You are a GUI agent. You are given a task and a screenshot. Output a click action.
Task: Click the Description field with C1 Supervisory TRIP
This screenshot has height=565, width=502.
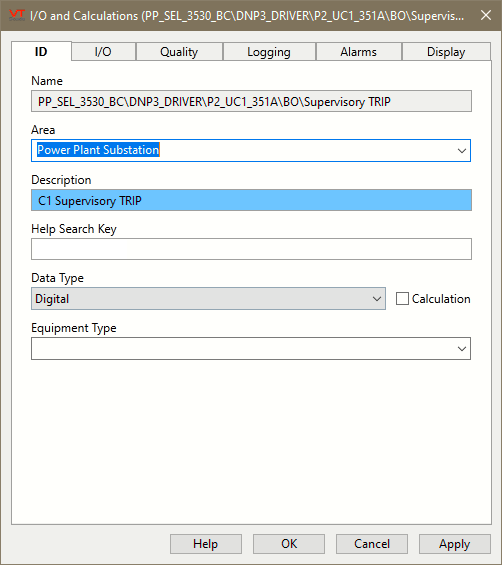click(x=251, y=200)
